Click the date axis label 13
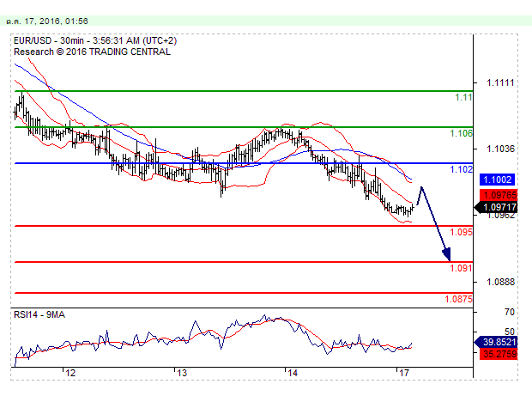This screenshot has width=532, height=396. tap(182, 373)
